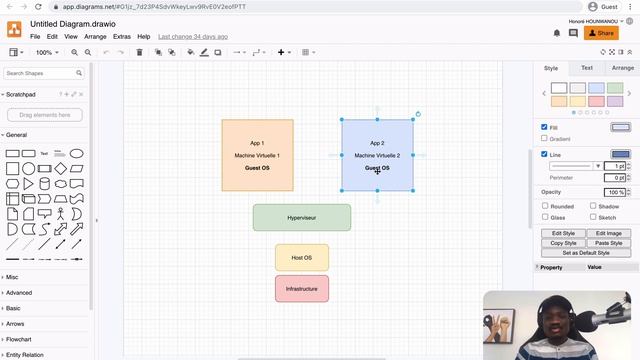Click the scratchpad edit pencil icon

point(74,94)
